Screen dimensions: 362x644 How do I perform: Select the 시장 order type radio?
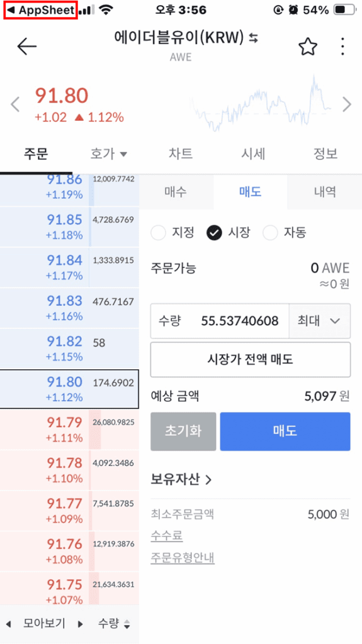pyautogui.click(x=214, y=233)
